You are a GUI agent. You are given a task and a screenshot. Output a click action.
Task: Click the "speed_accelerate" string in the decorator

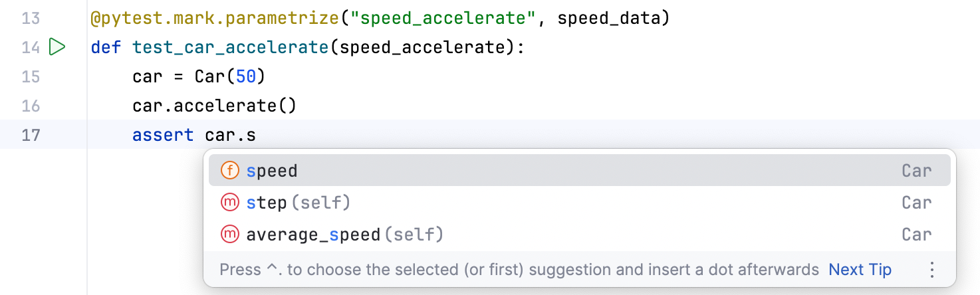[x=443, y=19]
